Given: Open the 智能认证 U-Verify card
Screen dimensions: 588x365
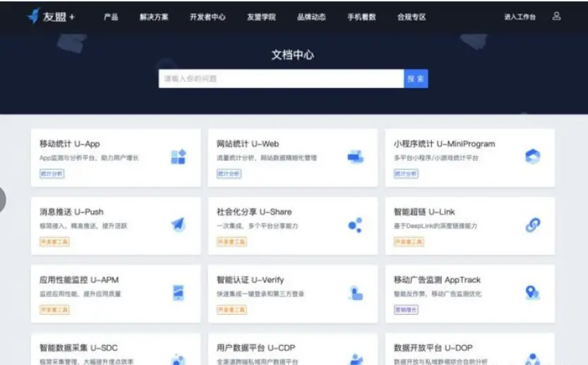Looking at the screenshot, I should (x=293, y=294).
